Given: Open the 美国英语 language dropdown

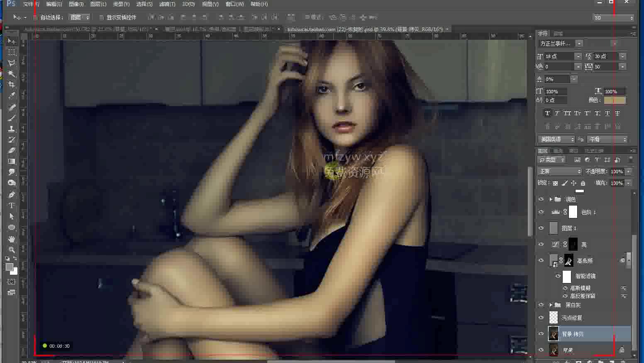Looking at the screenshot, I should click(556, 139).
